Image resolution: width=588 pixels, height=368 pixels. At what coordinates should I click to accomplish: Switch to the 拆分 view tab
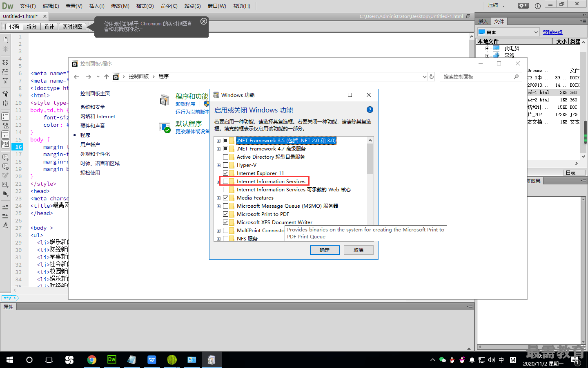(x=31, y=27)
